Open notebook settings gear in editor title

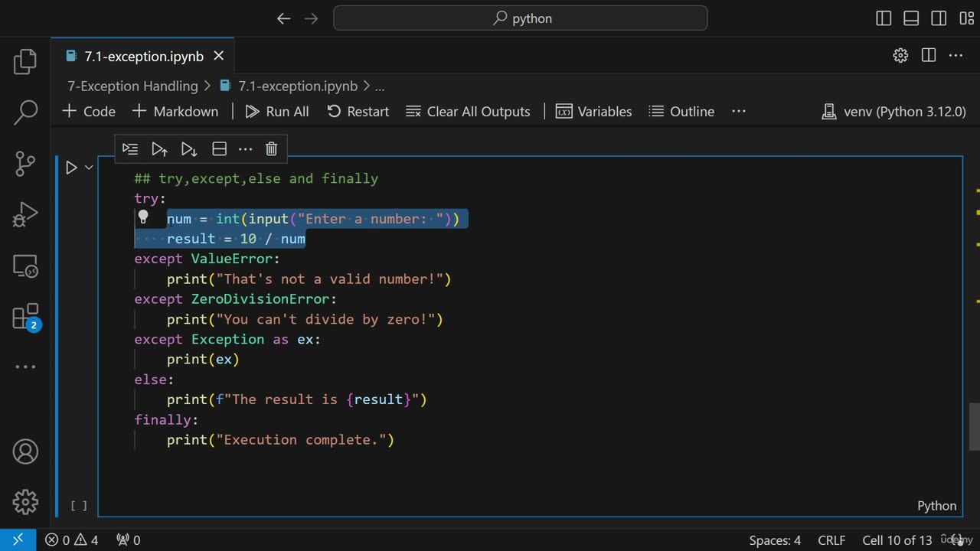pos(900,55)
